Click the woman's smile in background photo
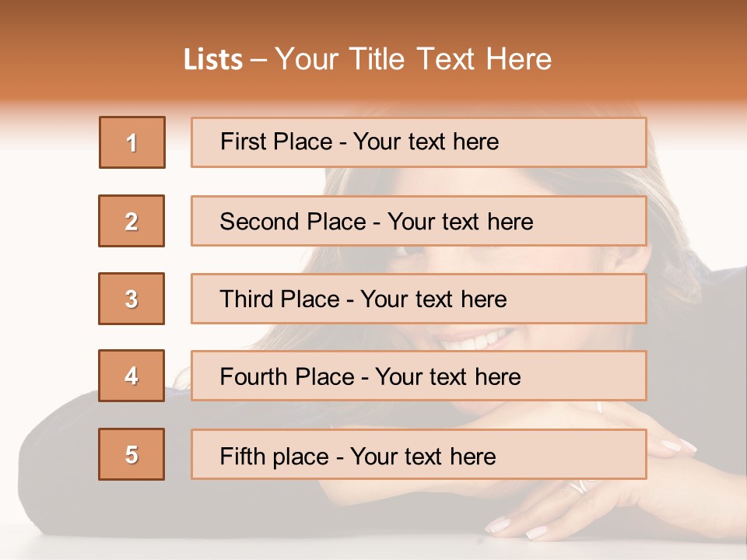The image size is (747, 560). 474,339
